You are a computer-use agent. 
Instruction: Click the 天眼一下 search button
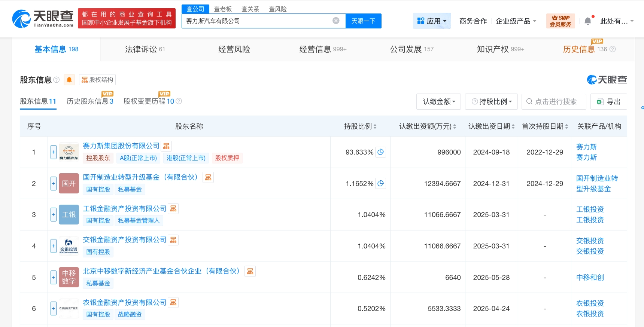point(363,21)
